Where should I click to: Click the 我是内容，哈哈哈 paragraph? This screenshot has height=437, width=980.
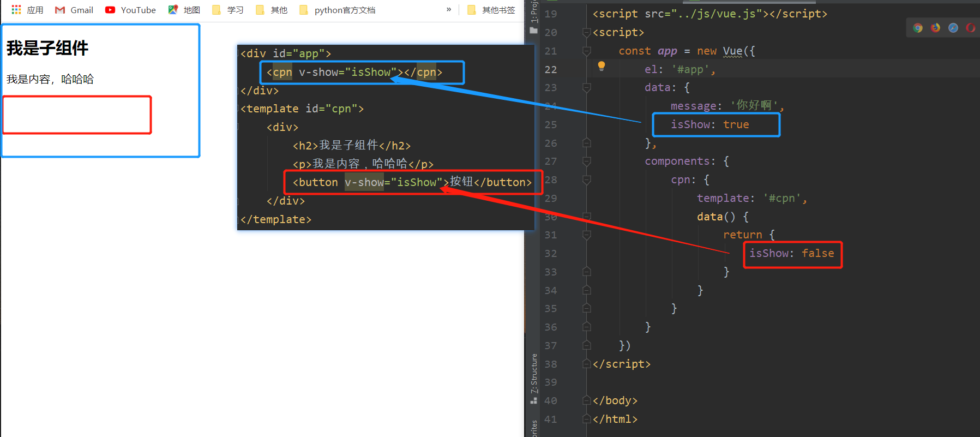tap(50, 79)
